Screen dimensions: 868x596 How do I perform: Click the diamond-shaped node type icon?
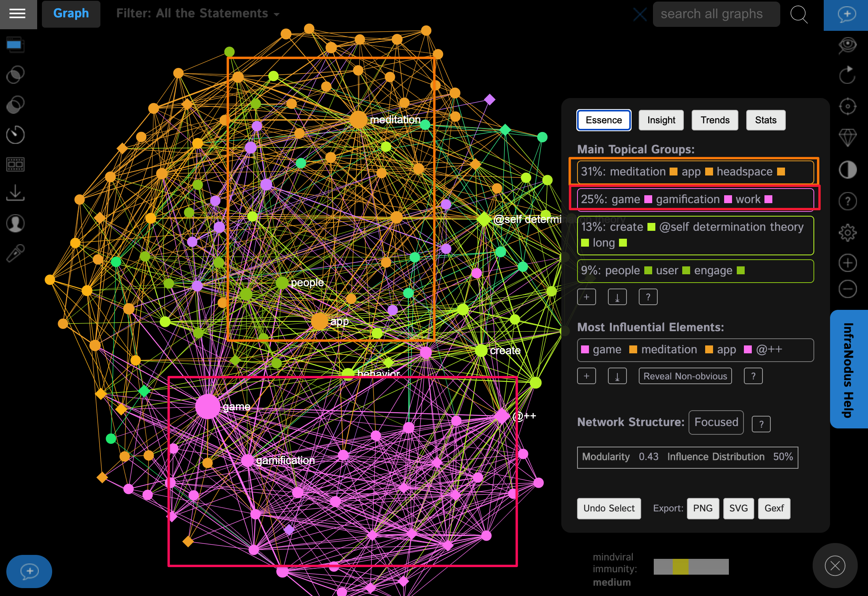point(850,137)
